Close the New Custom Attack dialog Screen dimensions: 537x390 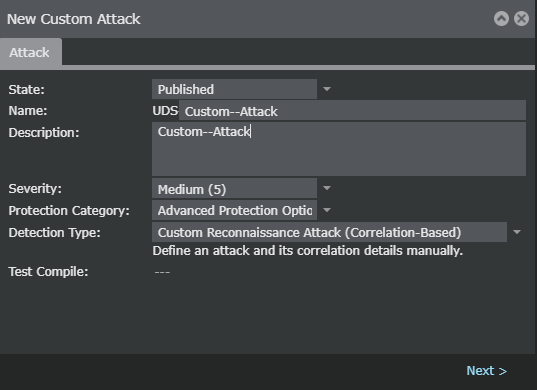coord(521,19)
